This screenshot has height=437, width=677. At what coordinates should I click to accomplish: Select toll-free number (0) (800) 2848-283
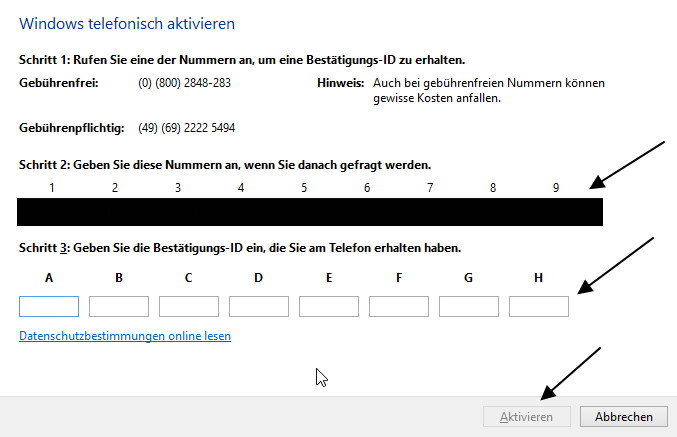click(x=184, y=82)
